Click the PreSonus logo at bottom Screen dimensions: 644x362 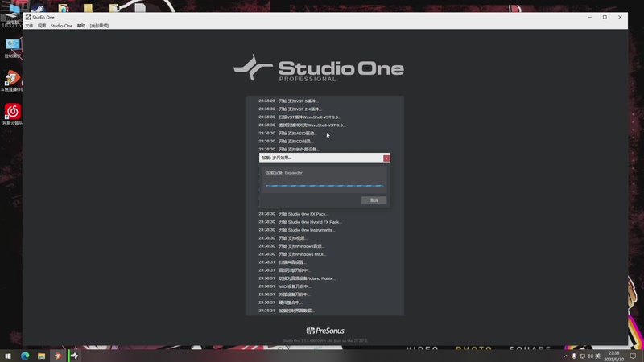325,331
